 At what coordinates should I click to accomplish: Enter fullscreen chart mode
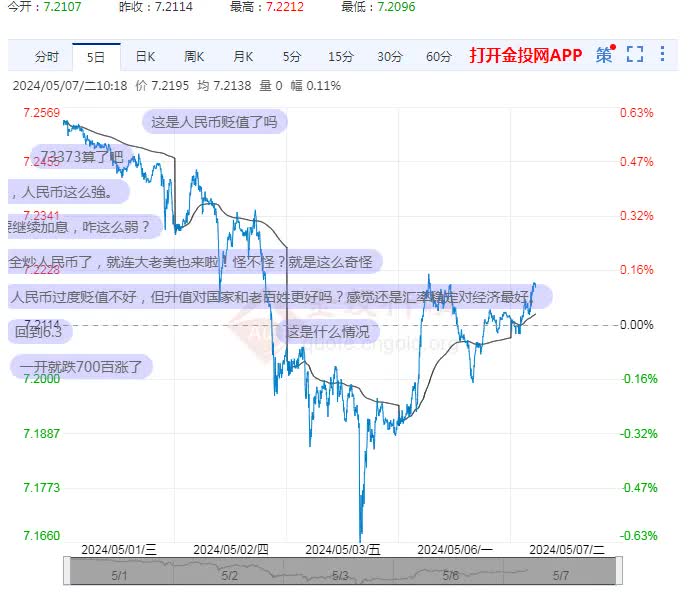pyautogui.click(x=634, y=56)
